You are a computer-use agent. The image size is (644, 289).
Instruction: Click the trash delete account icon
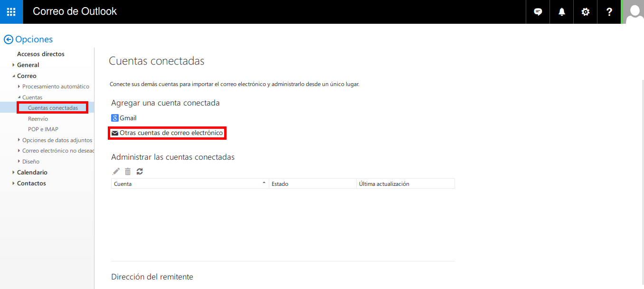128,172
